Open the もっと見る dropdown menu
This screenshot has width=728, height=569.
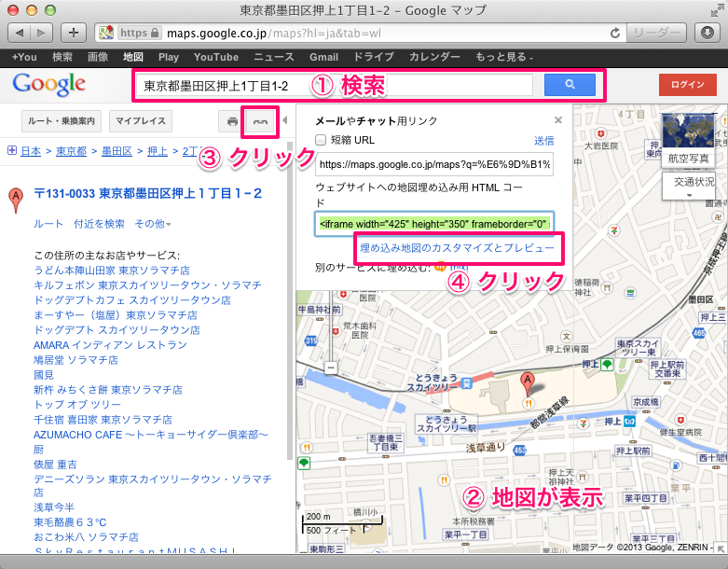504,57
